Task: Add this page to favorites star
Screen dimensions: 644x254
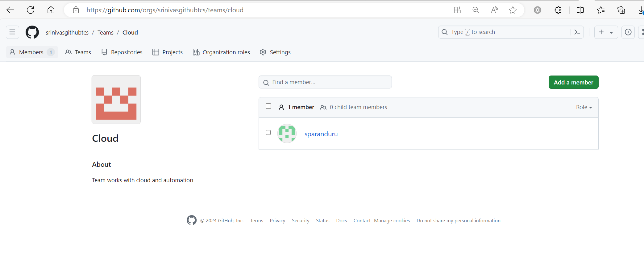Action: pos(513,10)
